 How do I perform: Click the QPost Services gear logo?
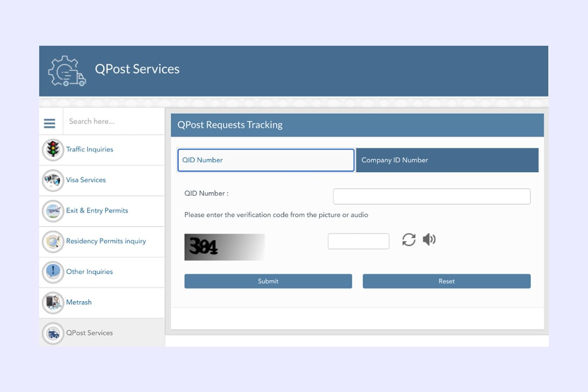(67, 71)
